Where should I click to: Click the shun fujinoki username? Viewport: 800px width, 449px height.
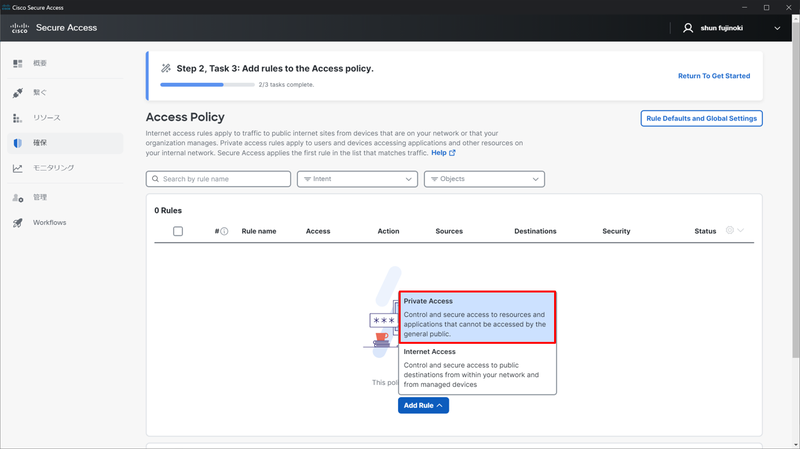[x=721, y=28]
